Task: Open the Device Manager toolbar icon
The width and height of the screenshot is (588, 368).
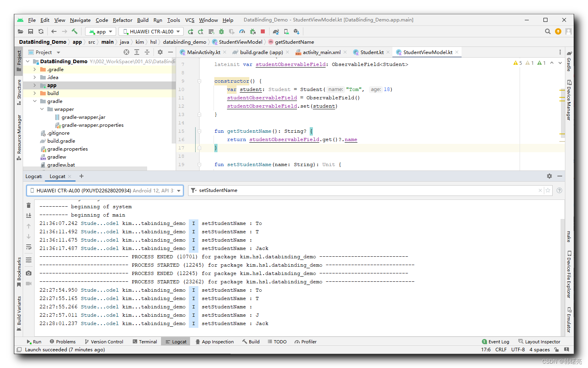Action: (286, 31)
